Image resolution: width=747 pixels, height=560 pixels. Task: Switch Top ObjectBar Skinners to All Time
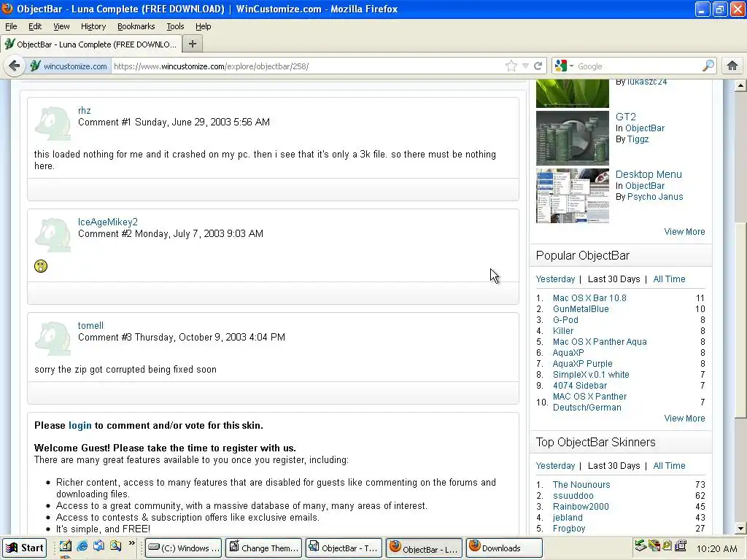pyautogui.click(x=669, y=466)
